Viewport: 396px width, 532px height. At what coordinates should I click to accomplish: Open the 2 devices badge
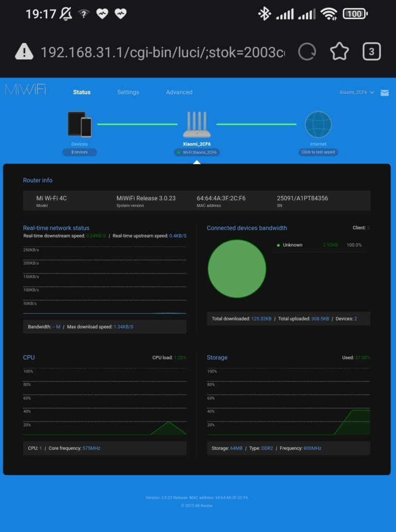(x=79, y=152)
